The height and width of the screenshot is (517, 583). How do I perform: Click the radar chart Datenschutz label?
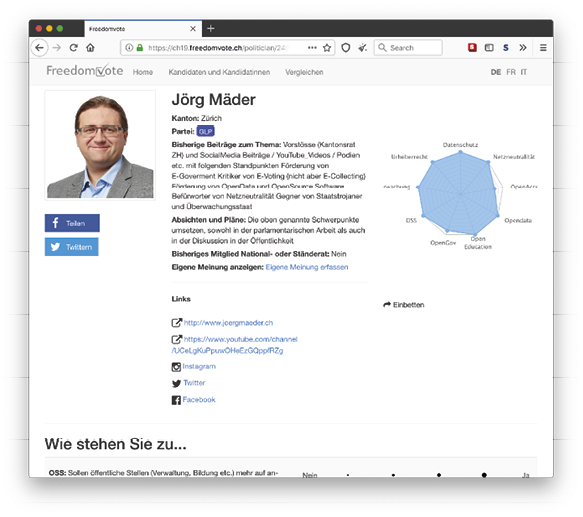click(x=460, y=145)
